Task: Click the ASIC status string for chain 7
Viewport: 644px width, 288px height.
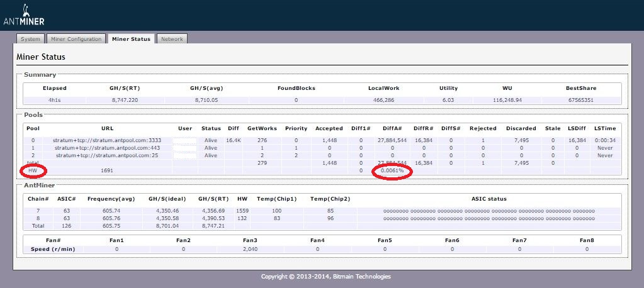Action: [489, 211]
